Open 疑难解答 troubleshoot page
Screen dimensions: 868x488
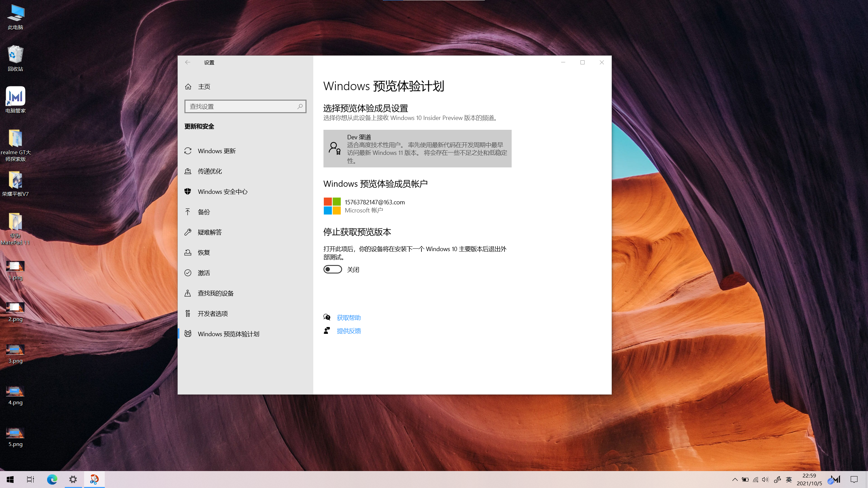[x=245, y=232]
